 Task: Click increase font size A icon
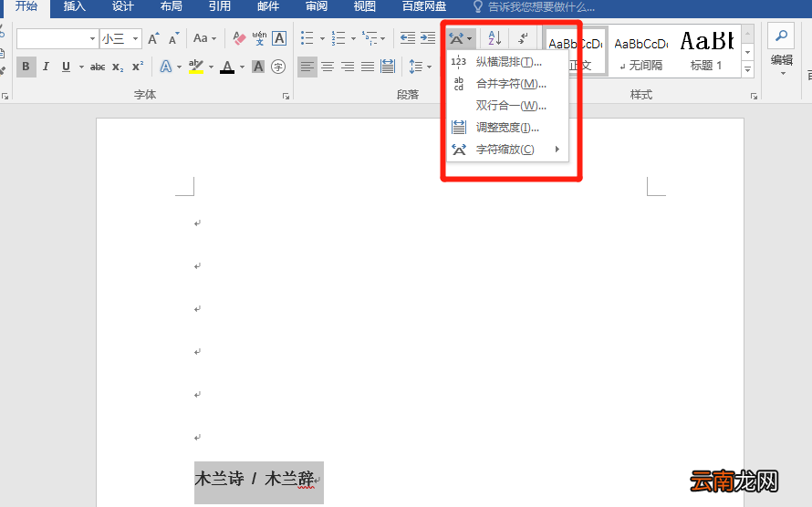coord(153,39)
